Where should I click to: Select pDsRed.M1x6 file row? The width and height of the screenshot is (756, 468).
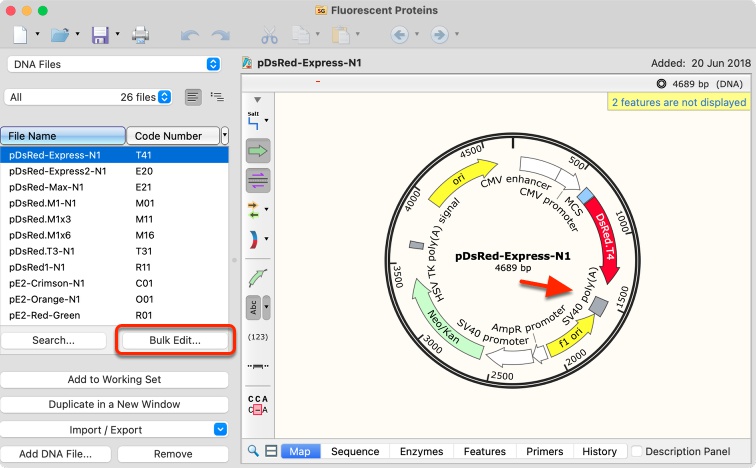click(x=114, y=235)
